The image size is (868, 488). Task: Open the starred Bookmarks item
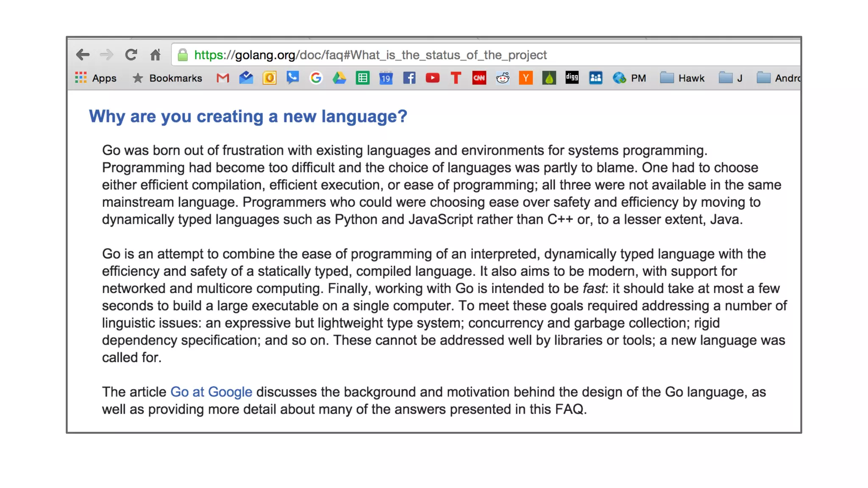point(167,78)
